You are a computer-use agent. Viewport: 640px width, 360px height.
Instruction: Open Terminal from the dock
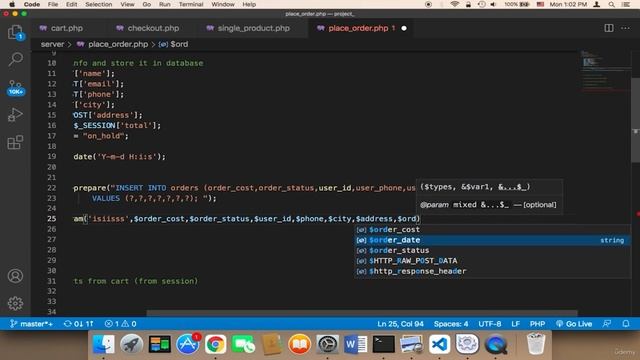pyautogui.click(x=383, y=344)
